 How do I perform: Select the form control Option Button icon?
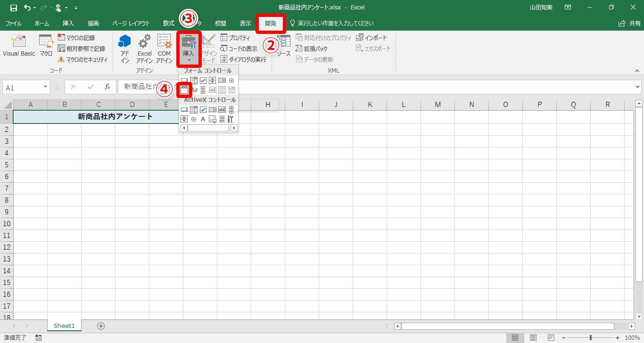231,81
